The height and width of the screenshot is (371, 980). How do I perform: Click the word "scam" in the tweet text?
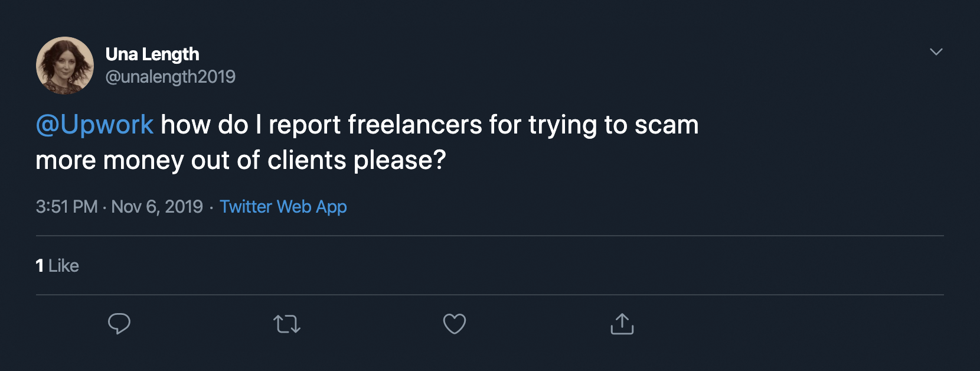point(666,125)
